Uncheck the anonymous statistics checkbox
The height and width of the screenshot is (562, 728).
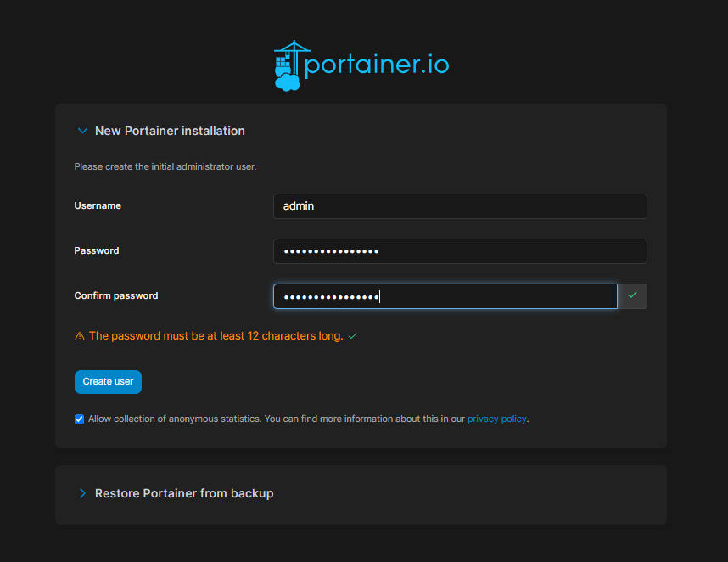tap(80, 419)
